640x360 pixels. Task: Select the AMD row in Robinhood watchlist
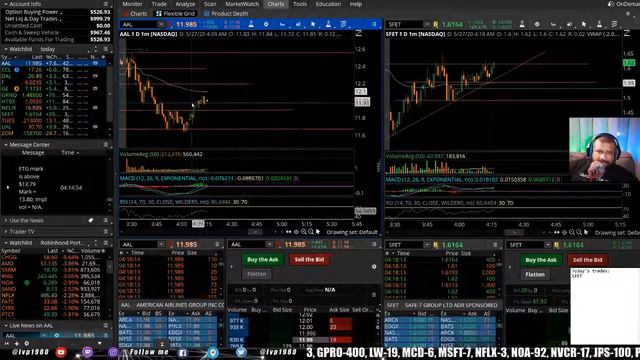pyautogui.click(x=52, y=264)
